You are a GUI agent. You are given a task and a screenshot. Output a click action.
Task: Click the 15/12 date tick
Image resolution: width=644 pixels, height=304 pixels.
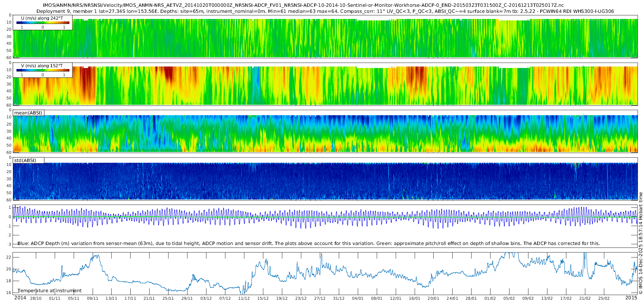coord(263,298)
